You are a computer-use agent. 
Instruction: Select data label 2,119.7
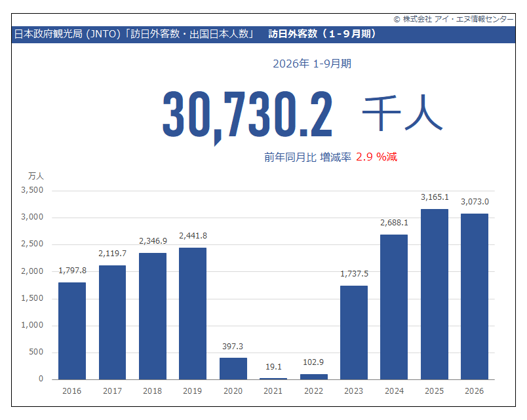click(x=112, y=254)
